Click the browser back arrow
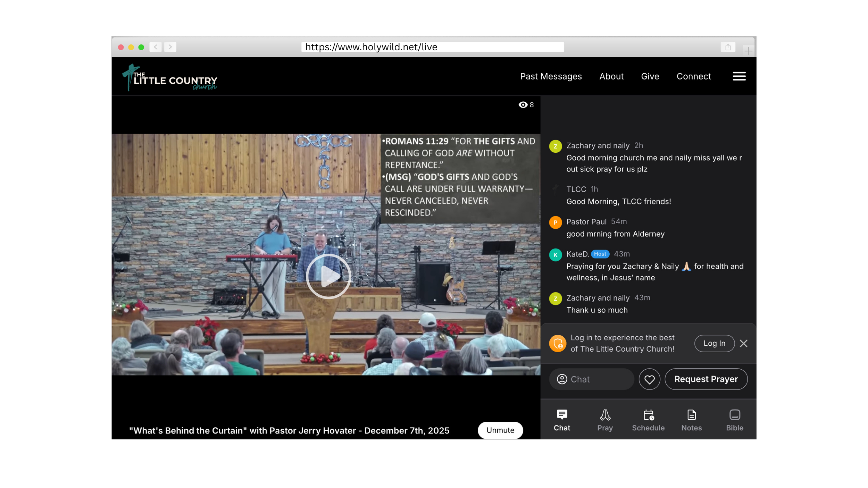 156,47
